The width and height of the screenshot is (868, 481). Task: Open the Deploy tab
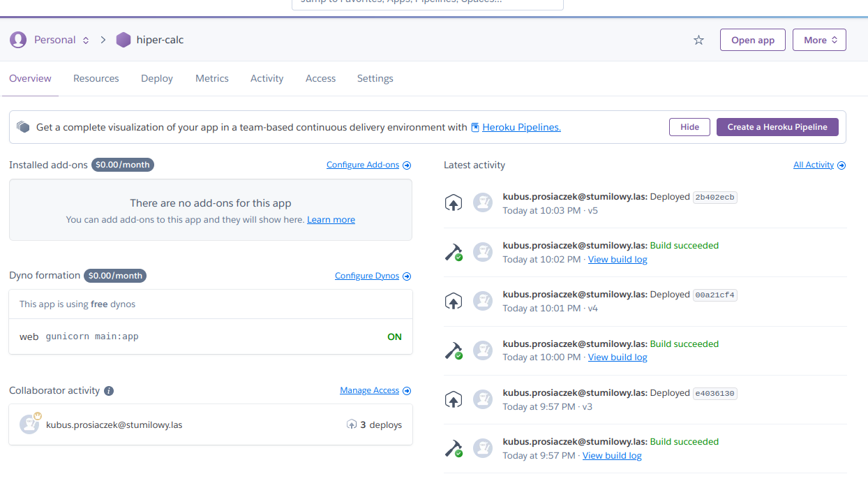pos(157,78)
